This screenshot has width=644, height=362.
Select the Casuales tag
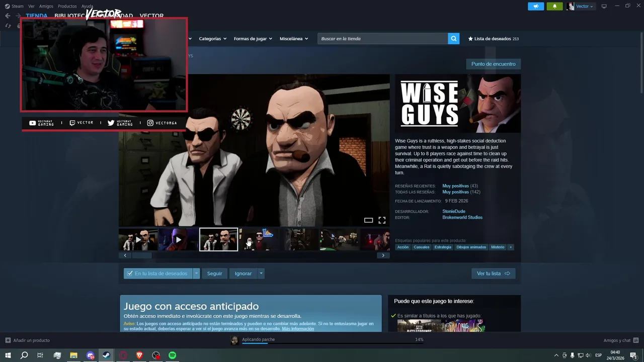(x=422, y=247)
